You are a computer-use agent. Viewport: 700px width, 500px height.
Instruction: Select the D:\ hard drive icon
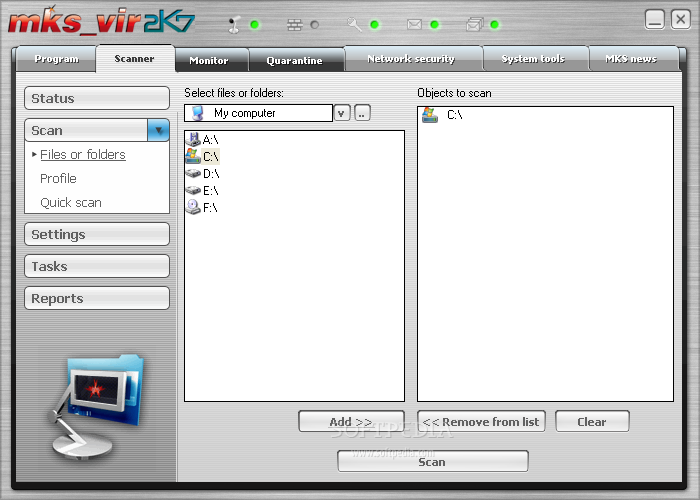point(193,173)
